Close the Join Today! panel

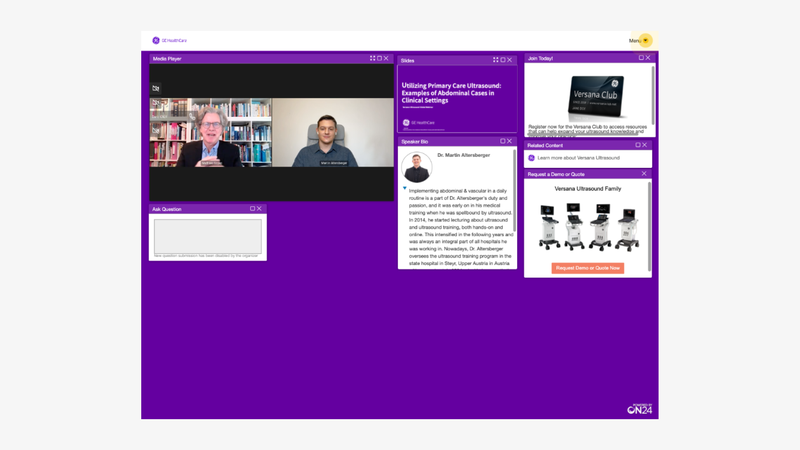648,58
